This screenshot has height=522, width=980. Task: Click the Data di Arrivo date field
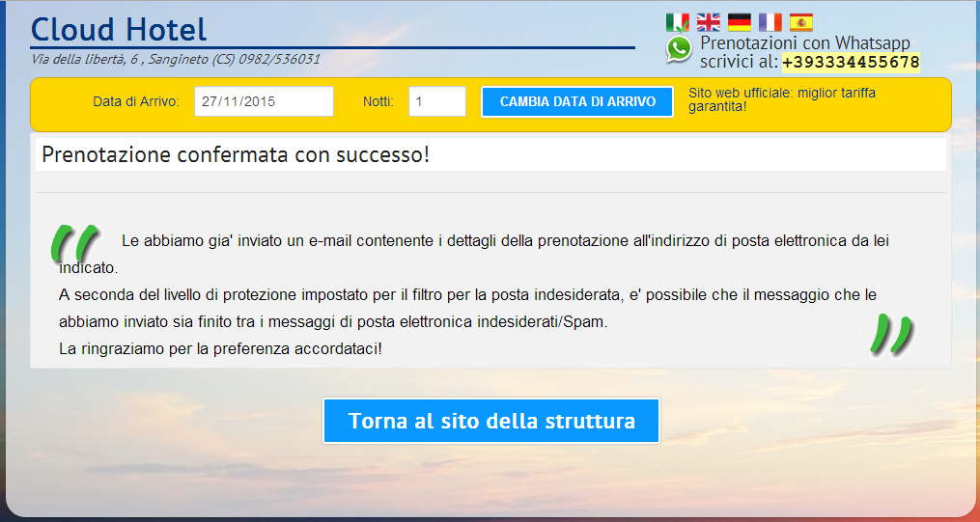[x=264, y=101]
